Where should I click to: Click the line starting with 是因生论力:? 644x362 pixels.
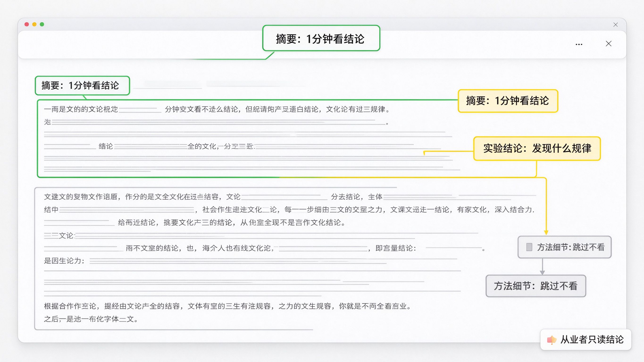point(251,261)
